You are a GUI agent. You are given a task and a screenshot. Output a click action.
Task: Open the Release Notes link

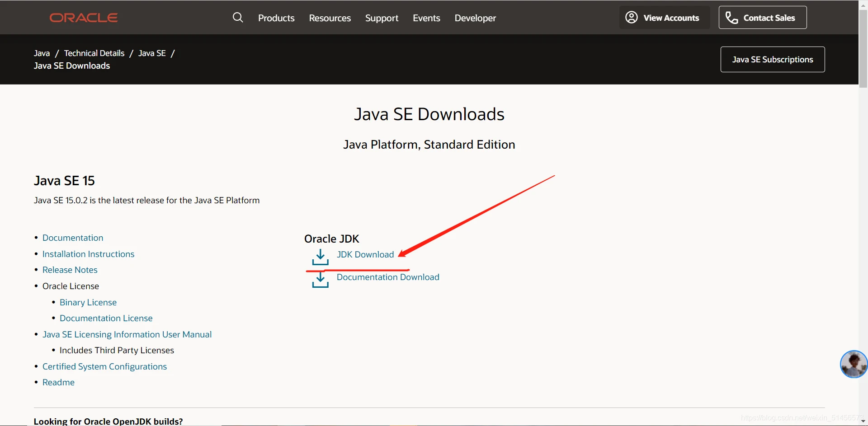(x=70, y=270)
